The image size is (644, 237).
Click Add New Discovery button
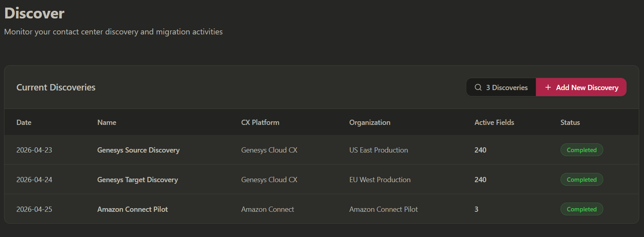point(581,87)
